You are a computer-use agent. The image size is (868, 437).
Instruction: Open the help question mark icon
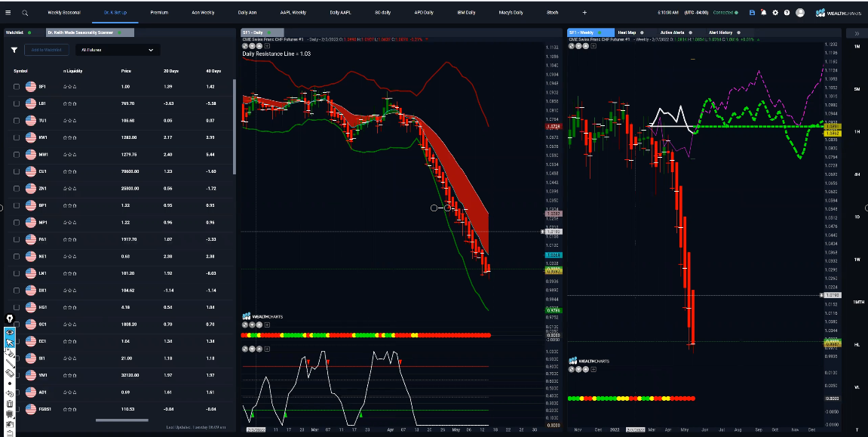787,12
